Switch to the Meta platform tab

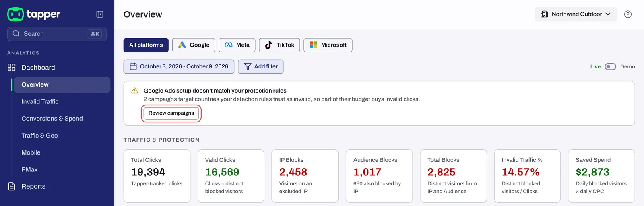coord(237,45)
